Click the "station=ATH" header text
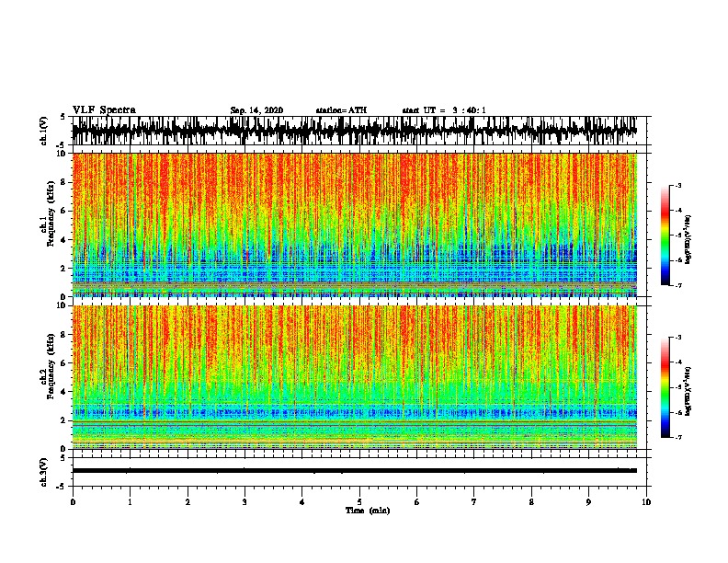The height and width of the screenshot is (563, 728). tap(341, 110)
